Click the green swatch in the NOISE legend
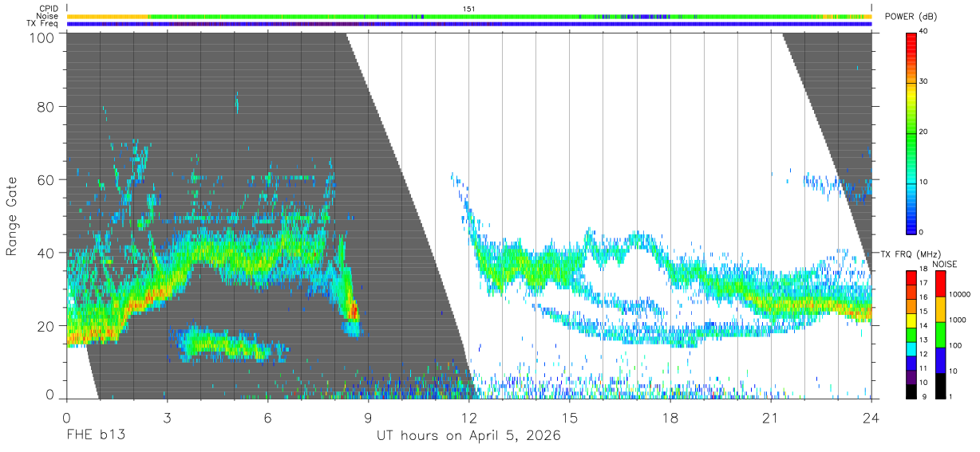Screen dimensions: 980x452 [x=940, y=335]
